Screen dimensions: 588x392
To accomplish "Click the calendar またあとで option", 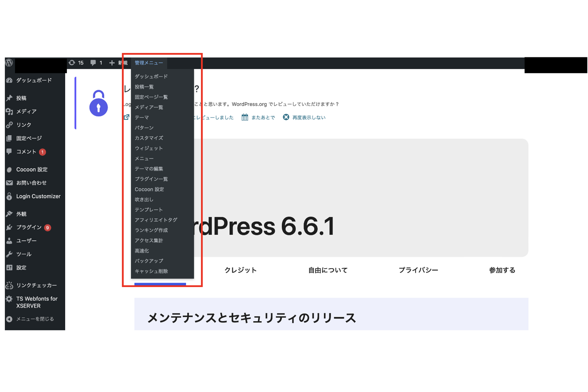I will (258, 117).
